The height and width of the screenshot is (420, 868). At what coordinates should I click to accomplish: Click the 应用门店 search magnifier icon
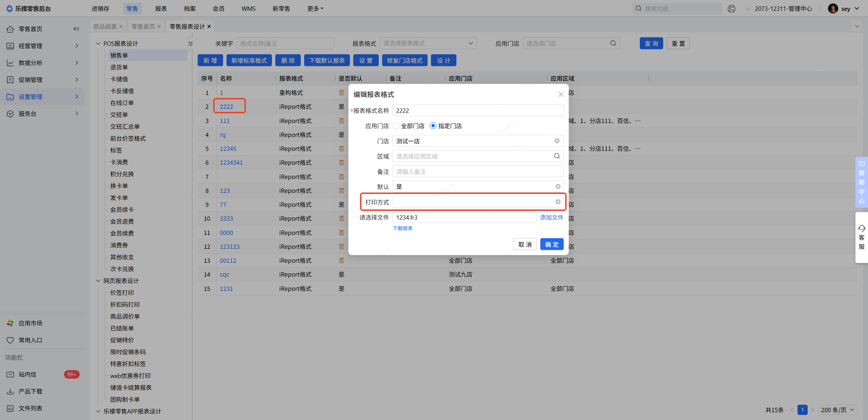click(x=613, y=43)
